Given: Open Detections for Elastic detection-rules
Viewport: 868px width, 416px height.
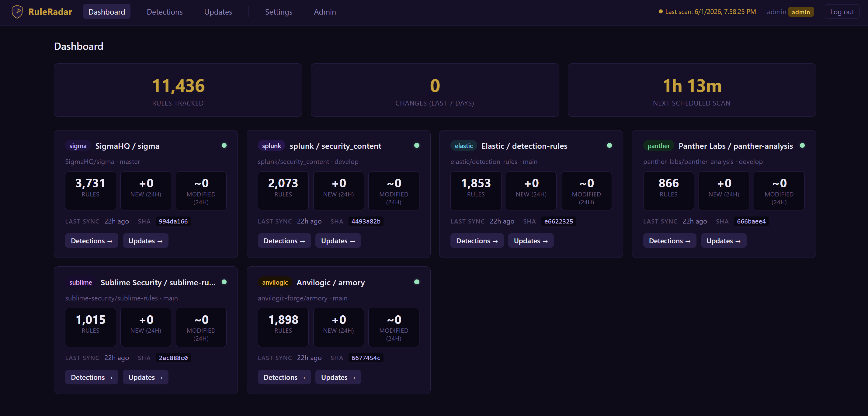Looking at the screenshot, I should pyautogui.click(x=477, y=241).
